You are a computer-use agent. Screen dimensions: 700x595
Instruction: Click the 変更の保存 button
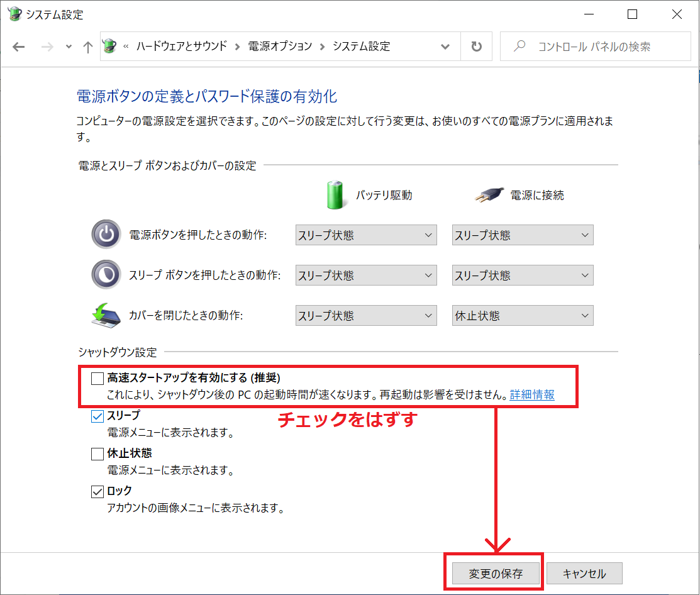[x=496, y=574]
